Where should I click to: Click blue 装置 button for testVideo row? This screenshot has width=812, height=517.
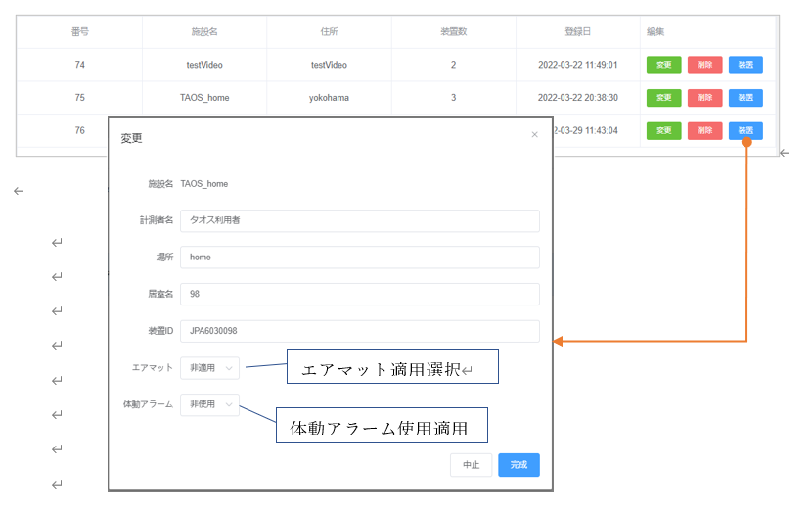tap(745, 66)
